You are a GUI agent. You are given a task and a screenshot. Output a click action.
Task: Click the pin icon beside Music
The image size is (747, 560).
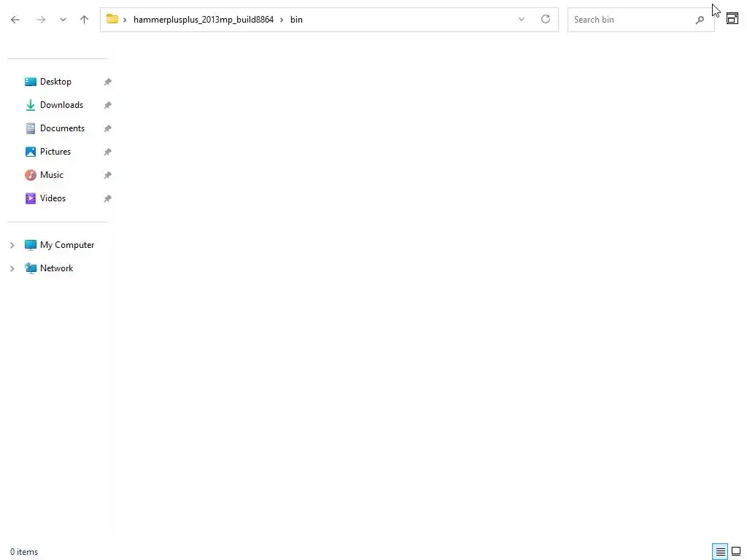pos(108,175)
